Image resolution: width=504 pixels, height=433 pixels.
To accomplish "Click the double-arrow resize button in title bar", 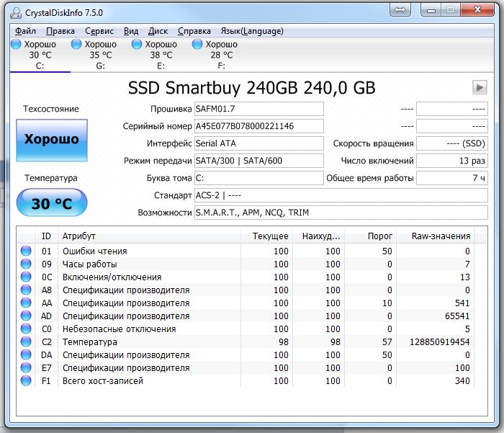I will point(400,10).
